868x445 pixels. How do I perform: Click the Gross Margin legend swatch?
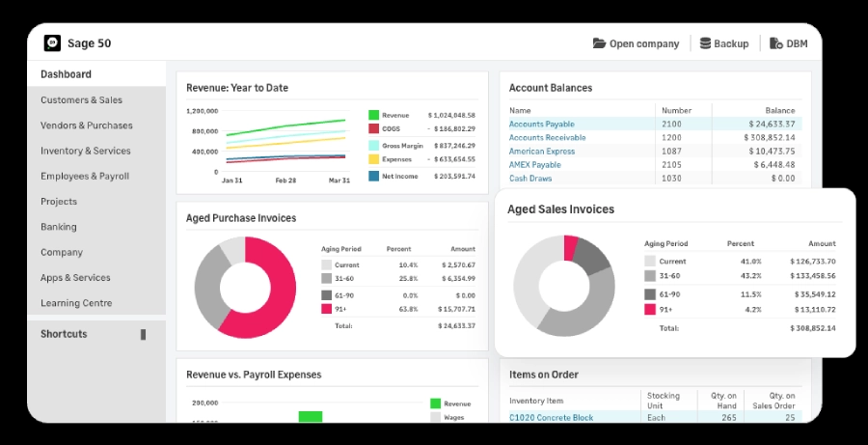(373, 146)
